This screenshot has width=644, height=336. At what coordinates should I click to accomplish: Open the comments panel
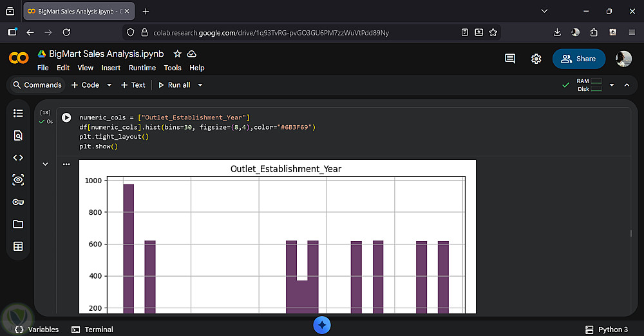[x=510, y=59]
